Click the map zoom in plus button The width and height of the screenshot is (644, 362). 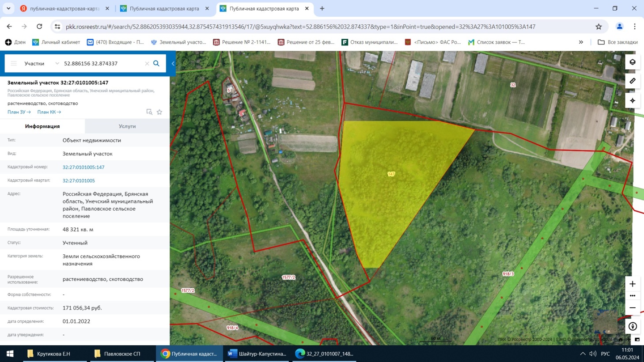[x=633, y=284]
